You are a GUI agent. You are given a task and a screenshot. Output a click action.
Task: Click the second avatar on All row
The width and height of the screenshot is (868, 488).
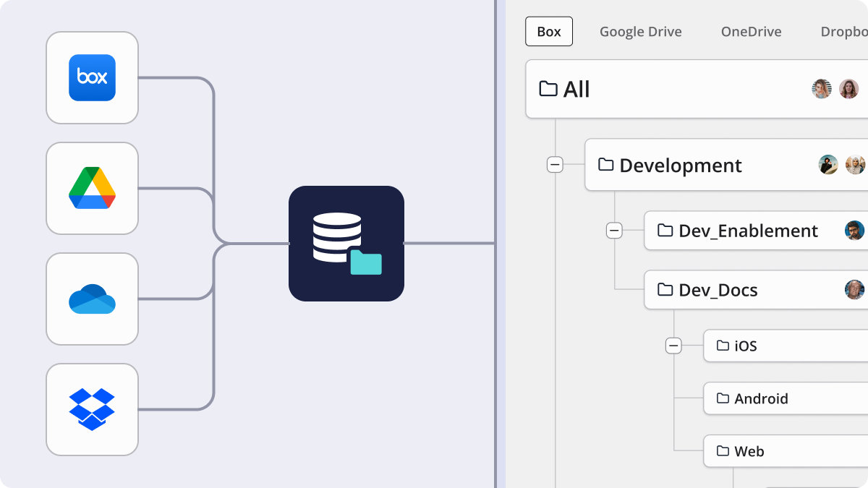click(x=849, y=89)
